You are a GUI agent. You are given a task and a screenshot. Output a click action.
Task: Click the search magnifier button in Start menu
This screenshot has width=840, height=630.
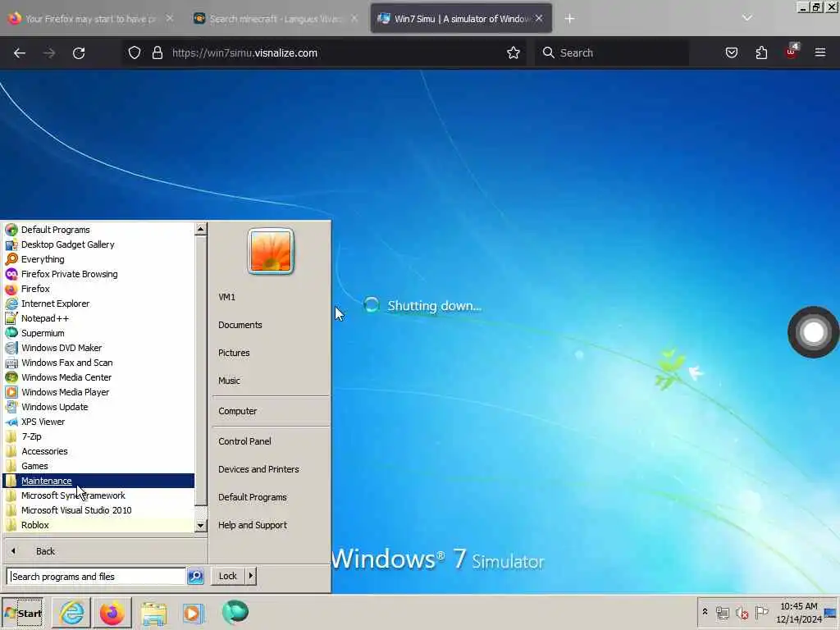click(x=195, y=577)
